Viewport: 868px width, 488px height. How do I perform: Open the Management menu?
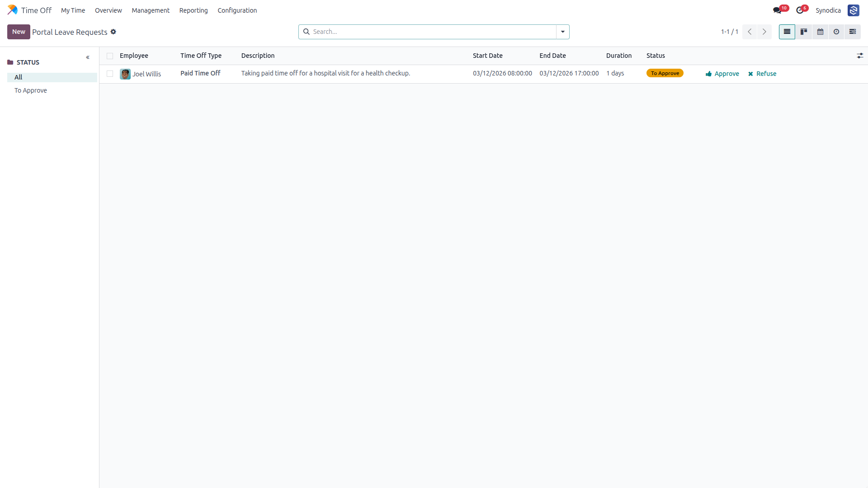[151, 10]
